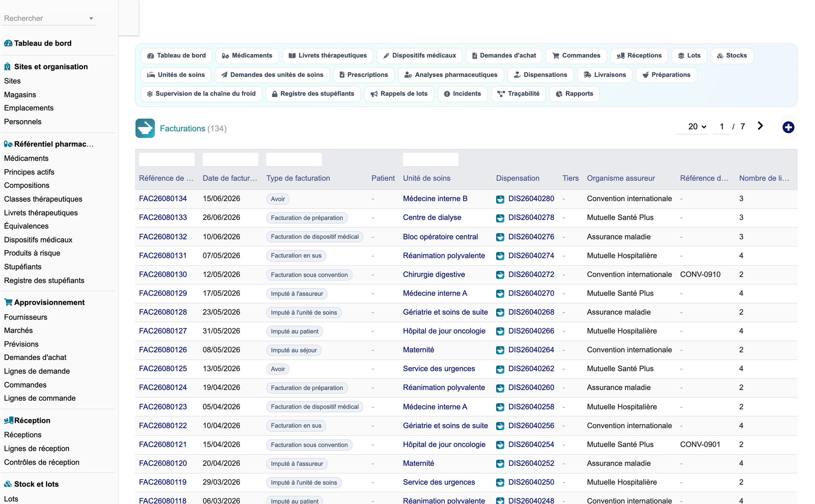
Task: Open Centre de dialyse care unit link
Action: click(432, 218)
